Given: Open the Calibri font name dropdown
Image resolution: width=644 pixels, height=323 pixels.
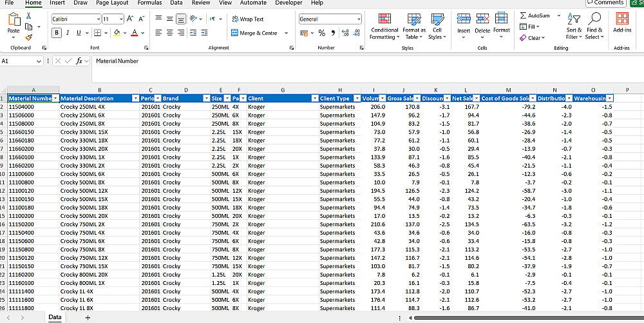Looking at the screenshot, I should pyautogui.click(x=98, y=19).
